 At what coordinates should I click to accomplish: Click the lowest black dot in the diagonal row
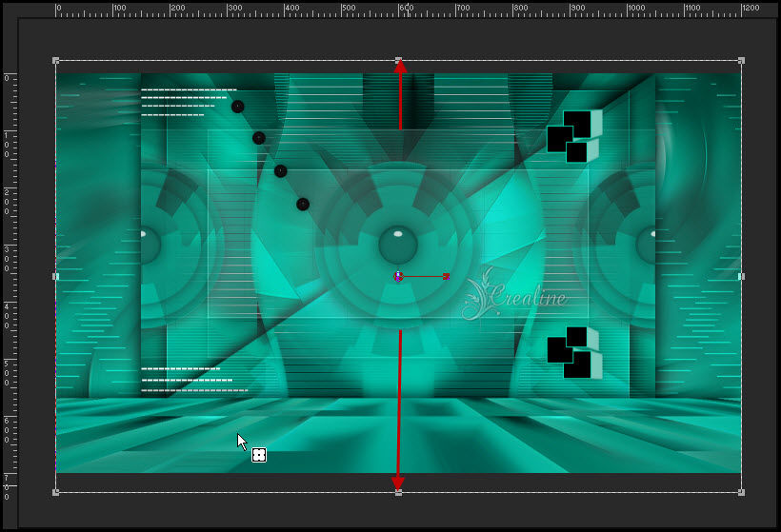point(303,204)
